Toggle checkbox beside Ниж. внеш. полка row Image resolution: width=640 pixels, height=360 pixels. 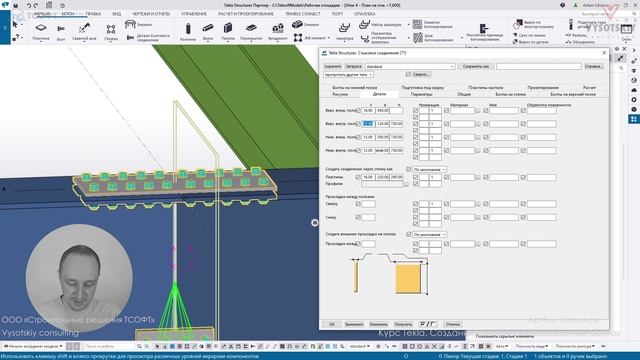pos(358,137)
